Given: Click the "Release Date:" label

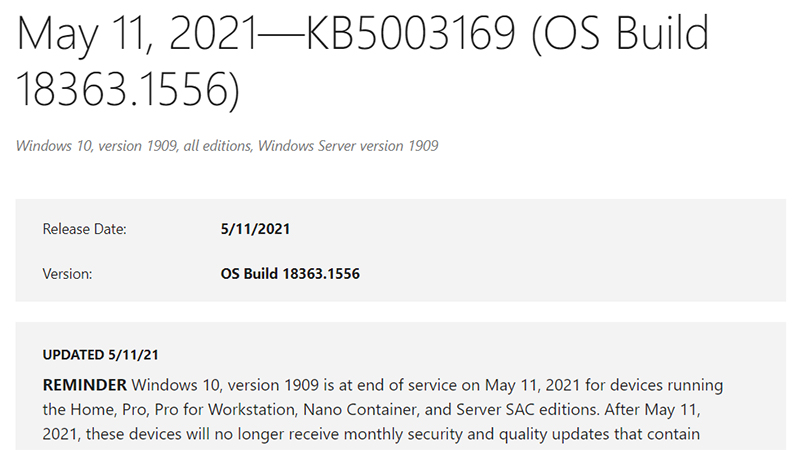Looking at the screenshot, I should pos(84,229).
